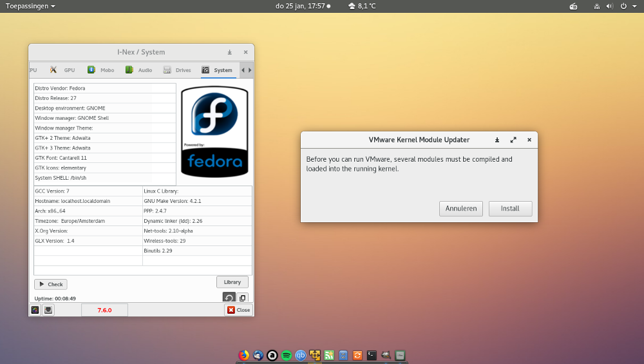644x364 pixels.
Task: Open Spotify from the dock
Action: pyautogui.click(x=287, y=355)
